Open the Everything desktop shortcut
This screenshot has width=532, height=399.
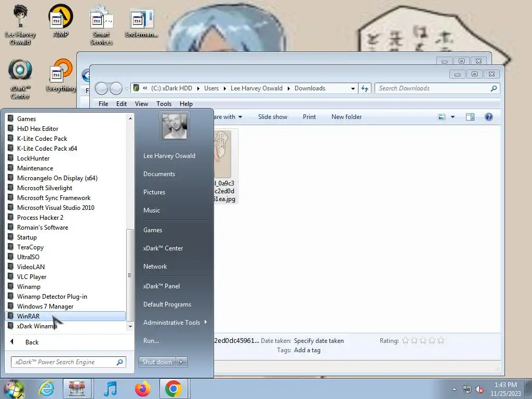pyautogui.click(x=60, y=75)
